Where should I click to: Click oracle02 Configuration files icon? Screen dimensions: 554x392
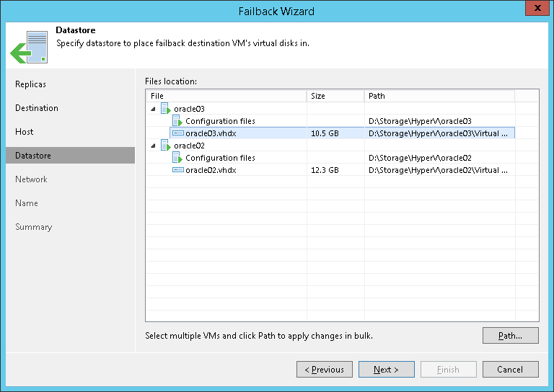177,158
